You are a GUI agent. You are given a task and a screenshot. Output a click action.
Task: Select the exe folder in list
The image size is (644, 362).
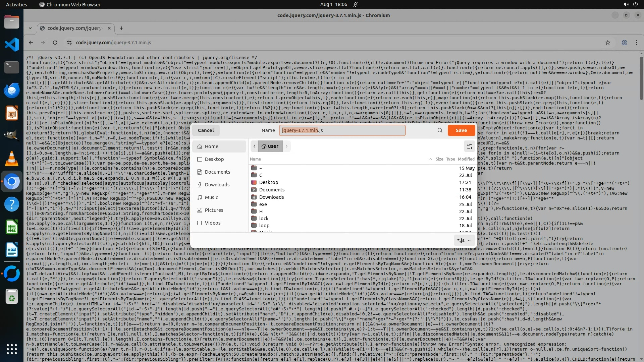coord(263,204)
